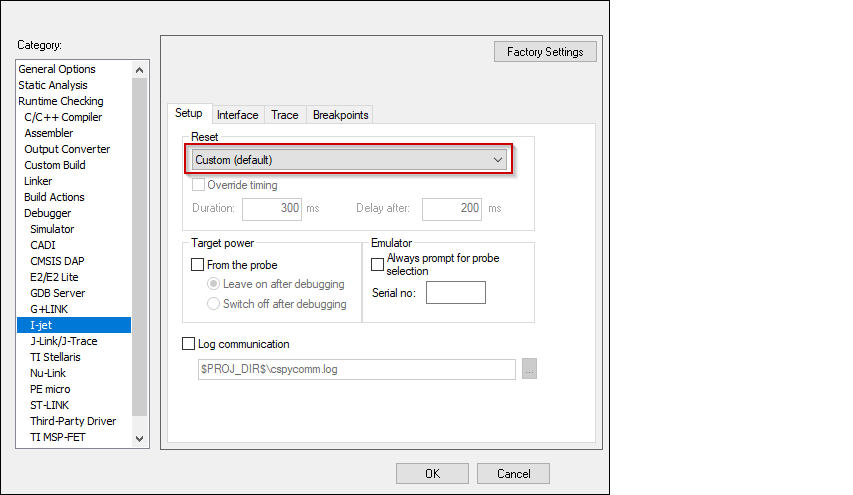This screenshot has height=495, width=853.
Task: Select CMSIS DAP in the category list
Action: click(57, 261)
